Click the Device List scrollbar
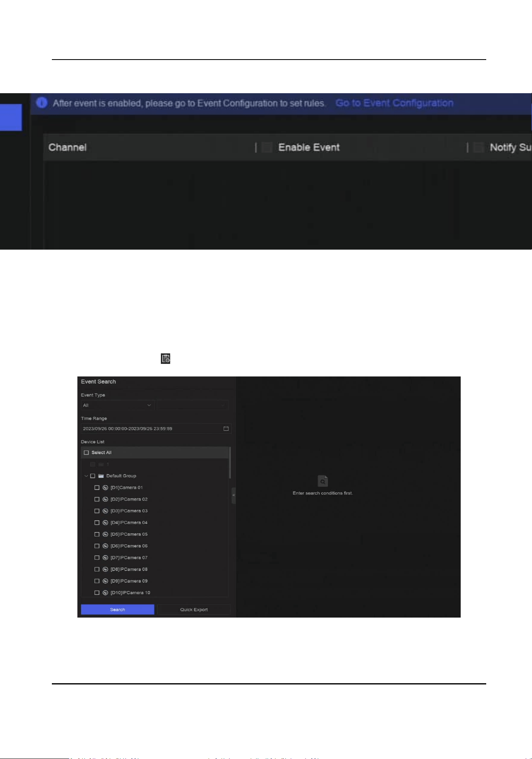This screenshot has height=759, width=532. coord(230,463)
